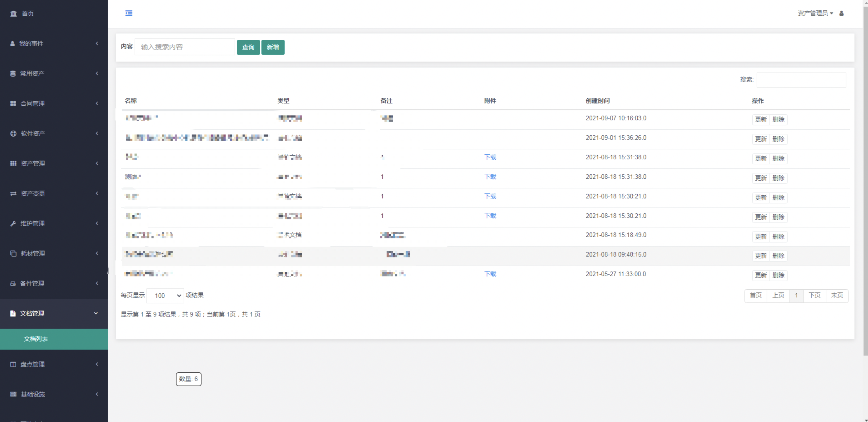
Task: Click the document icon beside 文档管理
Action: click(x=13, y=313)
